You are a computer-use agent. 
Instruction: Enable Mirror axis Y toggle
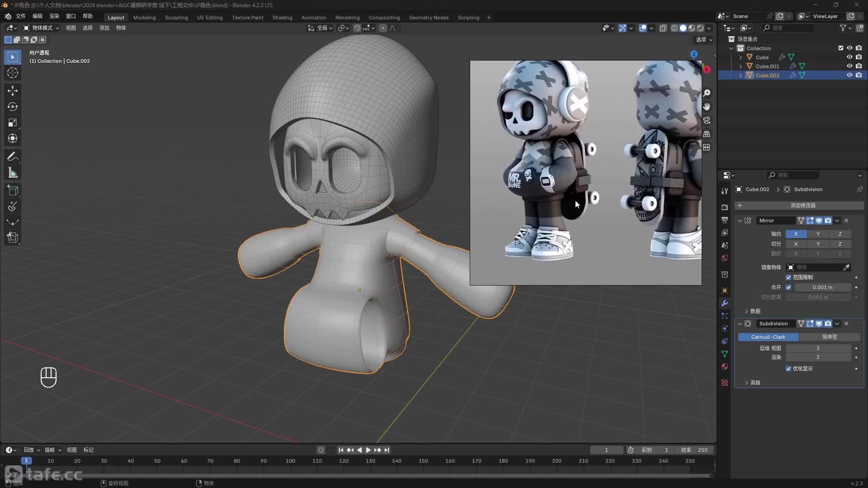coord(818,234)
